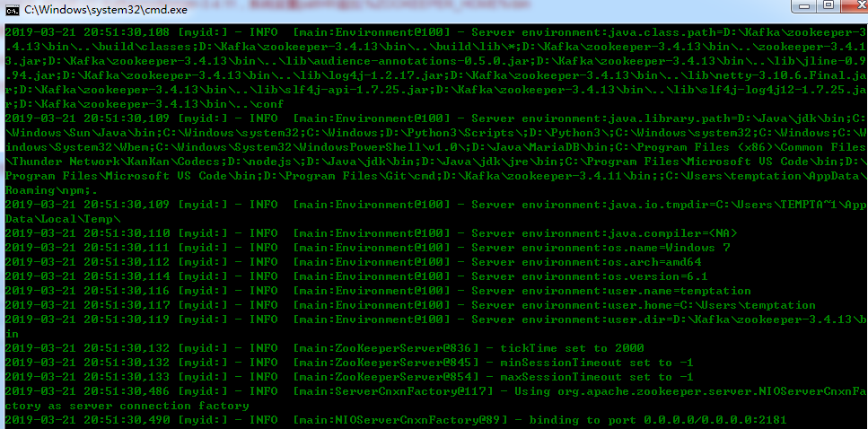The height and width of the screenshot is (429, 868).
Task: Click the [main:NIOServerCnxnFactory@89] source tag
Action: [399, 420]
